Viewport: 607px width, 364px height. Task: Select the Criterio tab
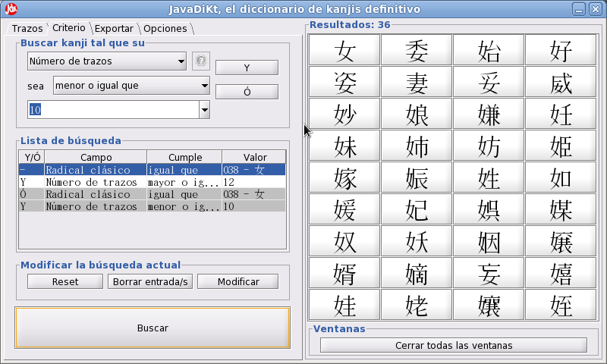(68, 28)
